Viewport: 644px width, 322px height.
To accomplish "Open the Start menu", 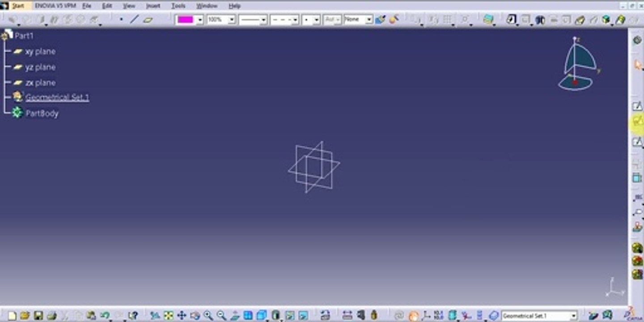I will click(x=17, y=6).
